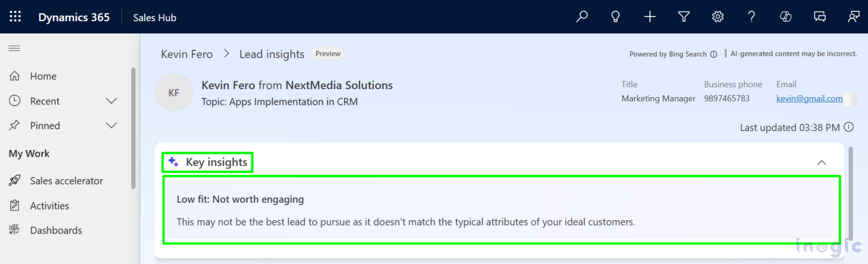Click the Sales Hub app name
Image resolution: width=868 pixels, height=264 pixels.
coord(155,18)
